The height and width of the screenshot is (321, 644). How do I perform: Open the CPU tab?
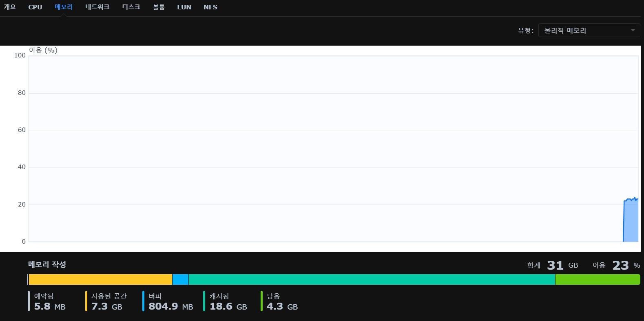[x=35, y=7]
